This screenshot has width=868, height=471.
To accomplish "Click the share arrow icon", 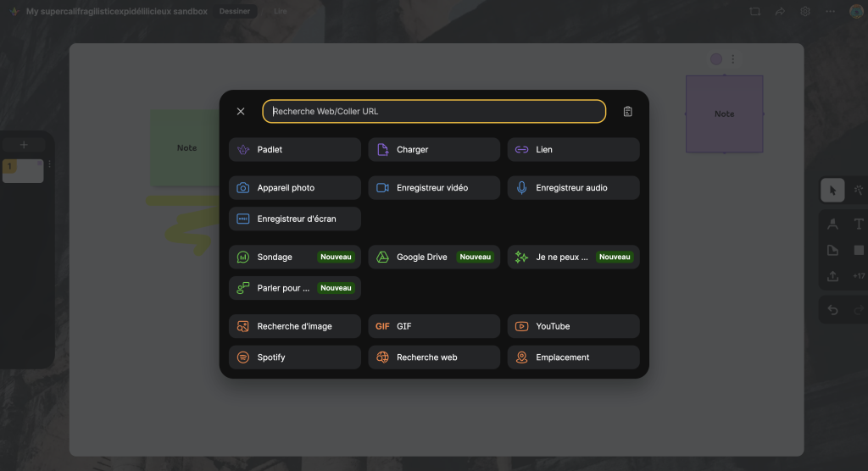I will click(x=780, y=11).
